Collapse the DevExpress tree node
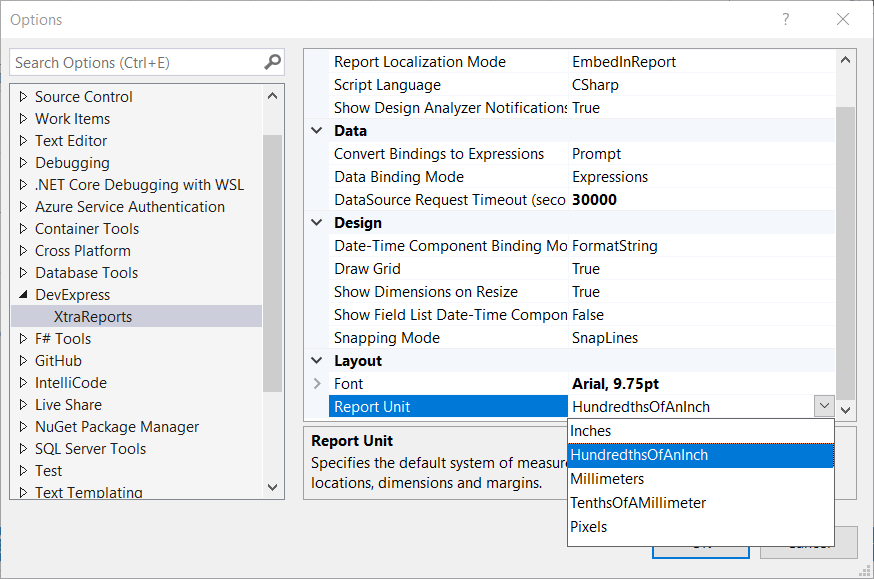This screenshot has width=874, height=579. (x=24, y=295)
